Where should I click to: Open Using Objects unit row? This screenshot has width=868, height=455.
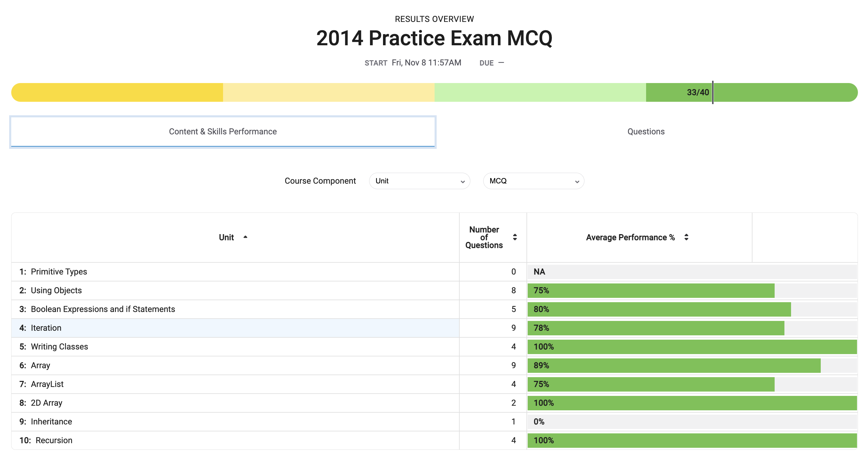56,290
